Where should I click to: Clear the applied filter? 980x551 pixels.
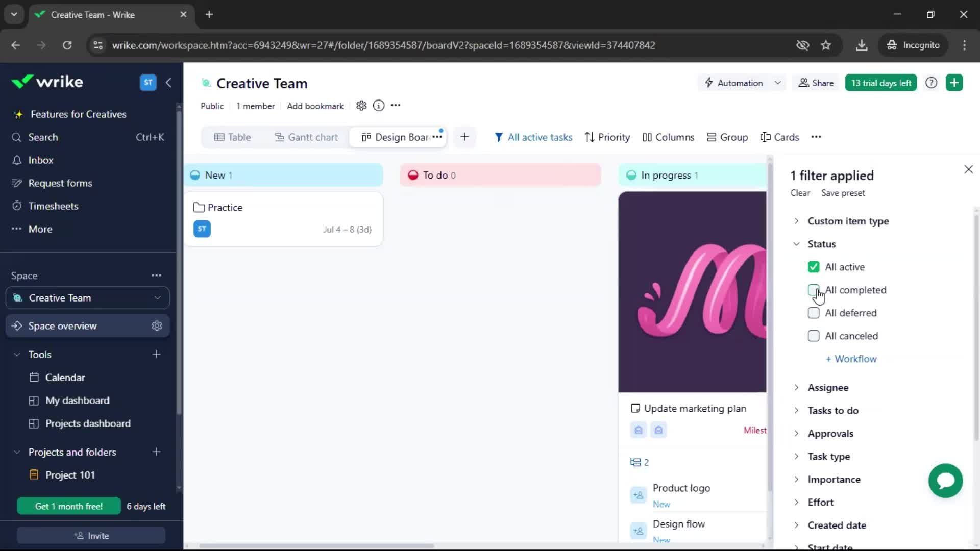click(x=800, y=193)
